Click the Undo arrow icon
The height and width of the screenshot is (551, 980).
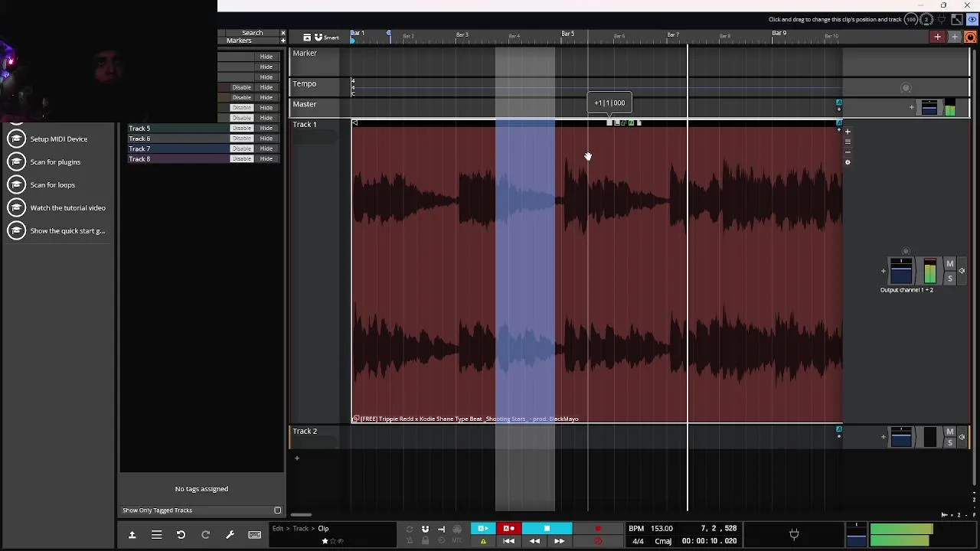[181, 535]
